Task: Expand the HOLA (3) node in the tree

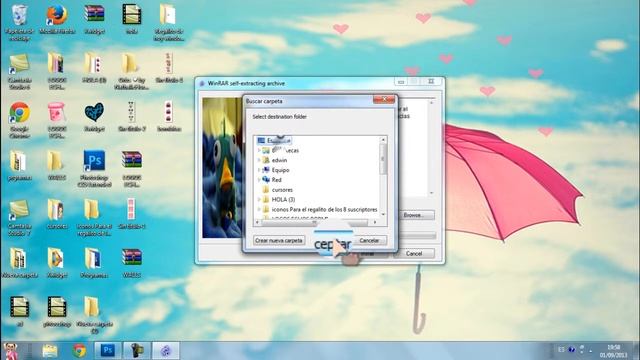Action: click(x=259, y=199)
